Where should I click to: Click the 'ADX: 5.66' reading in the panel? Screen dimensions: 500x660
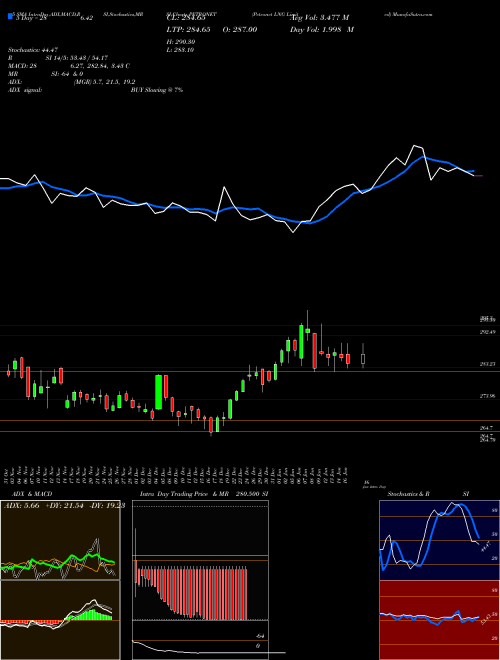pyautogui.click(x=21, y=506)
